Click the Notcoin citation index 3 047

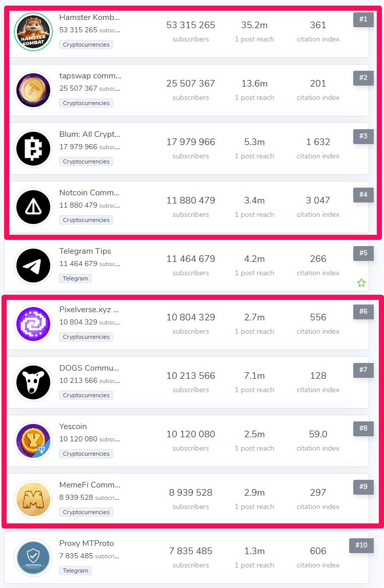(318, 200)
